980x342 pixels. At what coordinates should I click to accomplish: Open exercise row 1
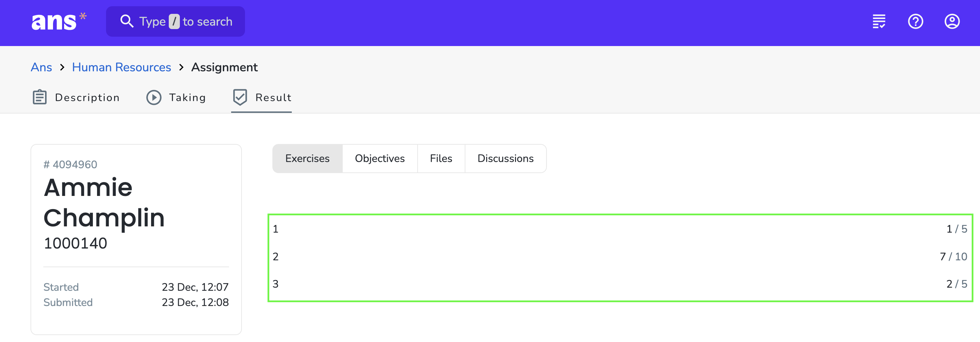(620, 229)
